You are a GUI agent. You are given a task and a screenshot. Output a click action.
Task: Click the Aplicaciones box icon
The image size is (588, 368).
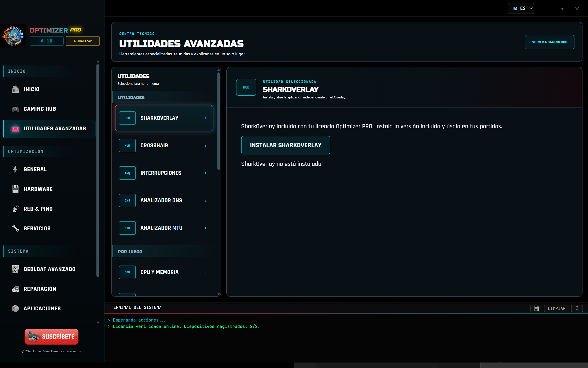pos(15,308)
